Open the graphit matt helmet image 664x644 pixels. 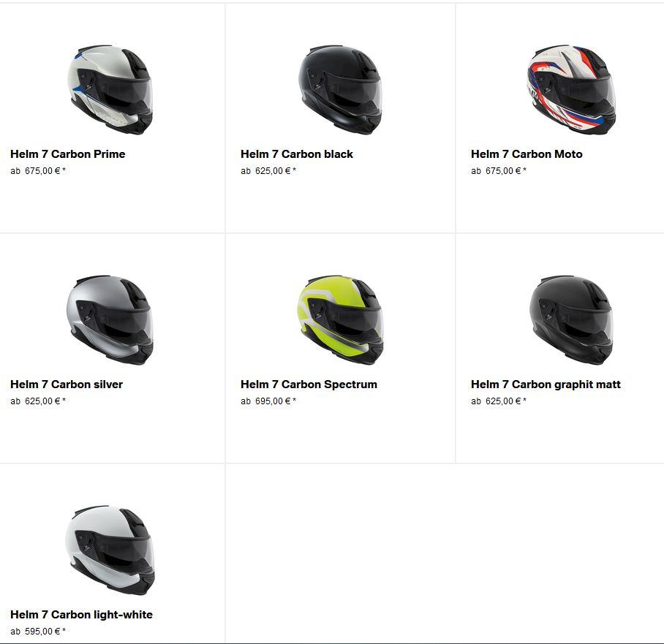571,319
